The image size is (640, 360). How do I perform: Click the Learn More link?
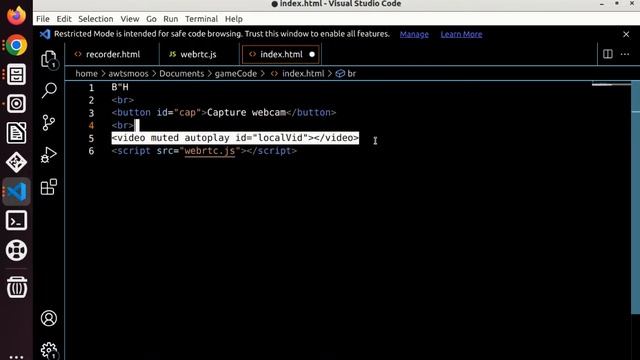pos(461,34)
